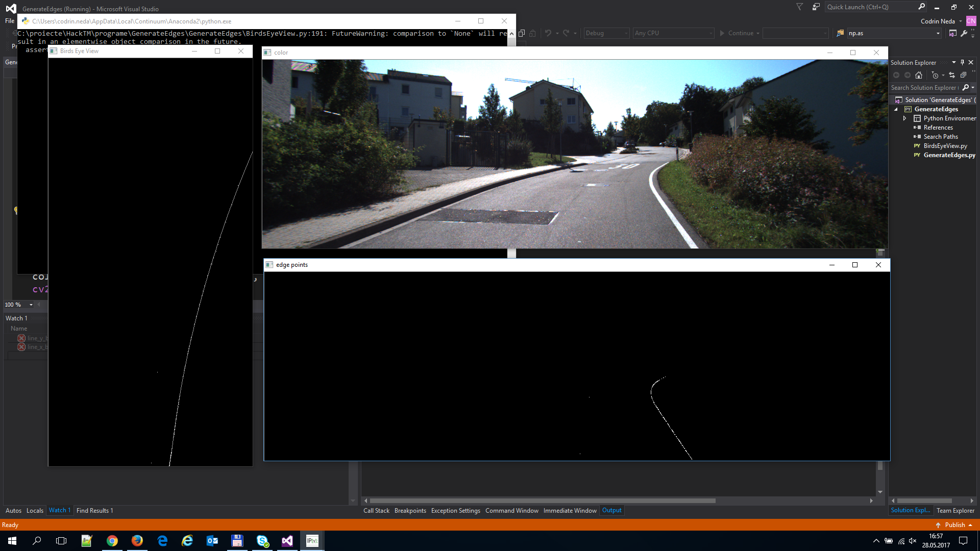Image resolution: width=980 pixels, height=551 pixels.
Task: Click the Solution Explorer Home icon
Action: [919, 75]
